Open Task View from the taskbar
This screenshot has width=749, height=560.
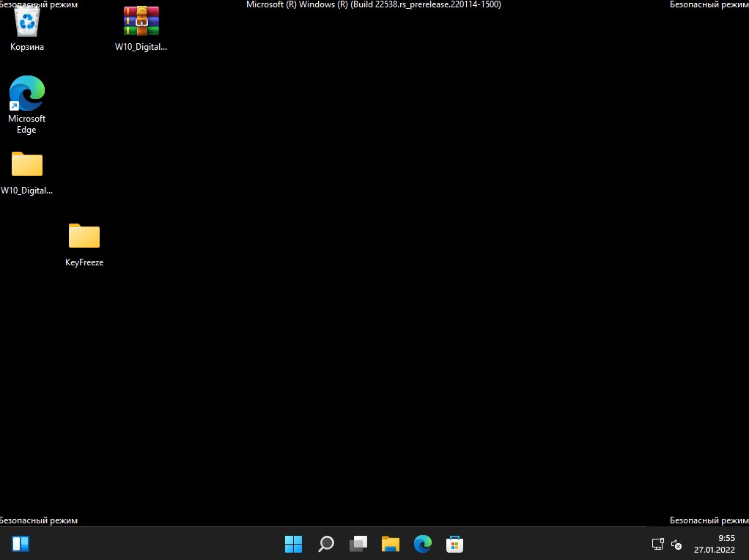coord(358,544)
